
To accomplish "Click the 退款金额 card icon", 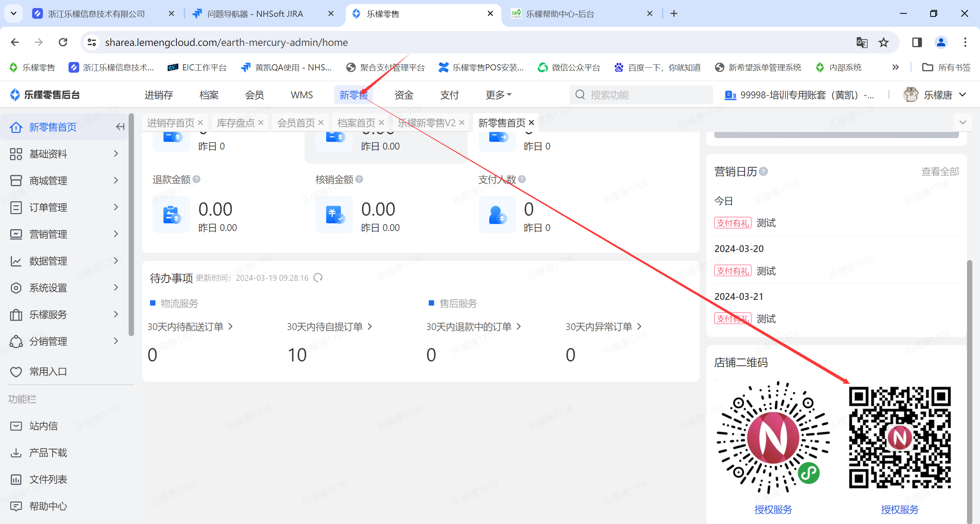I will [171, 215].
